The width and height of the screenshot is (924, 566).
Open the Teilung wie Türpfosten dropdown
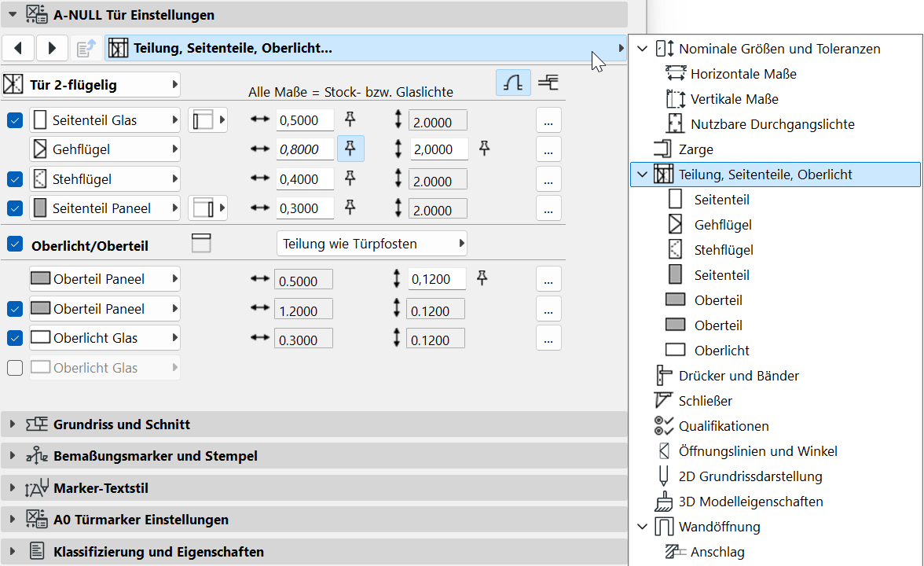pyautogui.click(x=372, y=244)
